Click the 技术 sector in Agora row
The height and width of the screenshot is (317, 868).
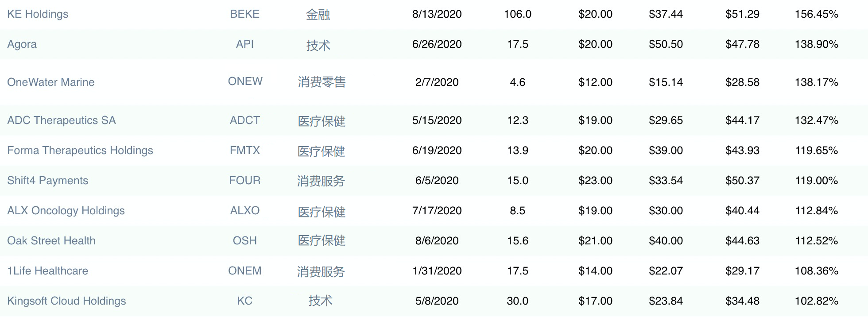pos(318,45)
